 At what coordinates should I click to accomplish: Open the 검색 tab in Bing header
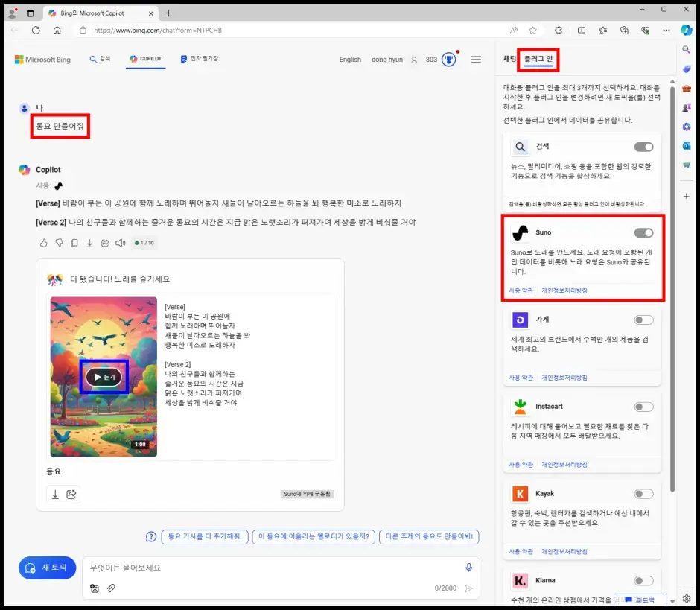click(x=100, y=59)
